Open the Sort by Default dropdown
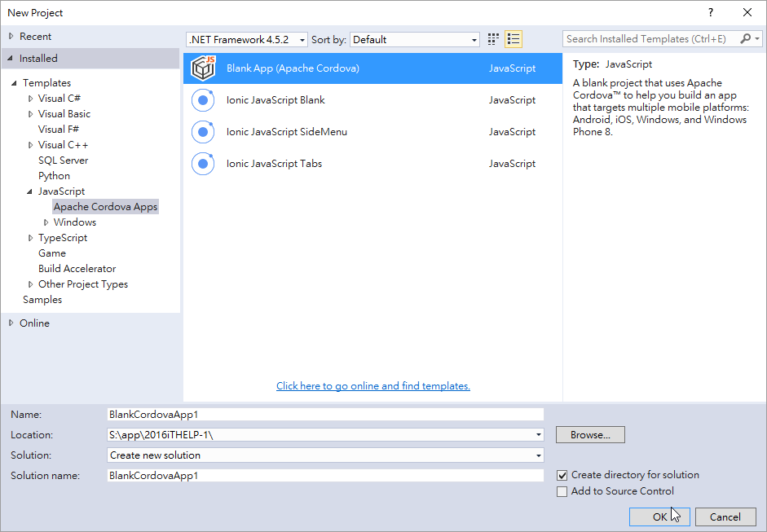The height and width of the screenshot is (532, 767). coord(415,40)
